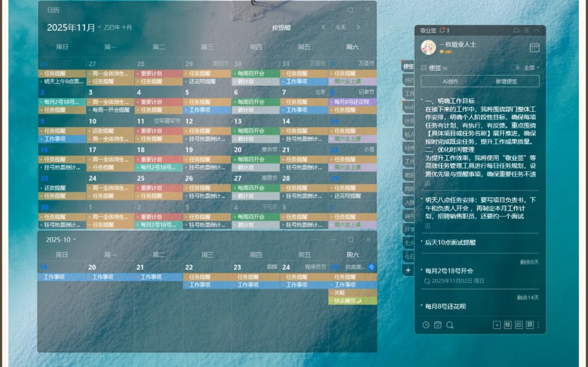Open the vertical dots more menu at panel bottom
The image size is (588, 367).
click(539, 325)
